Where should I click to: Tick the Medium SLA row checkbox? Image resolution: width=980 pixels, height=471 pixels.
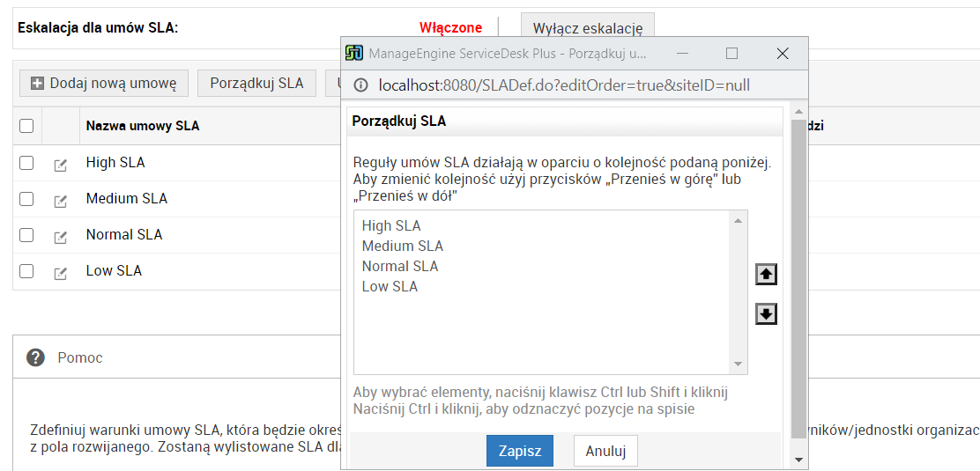(x=26, y=199)
